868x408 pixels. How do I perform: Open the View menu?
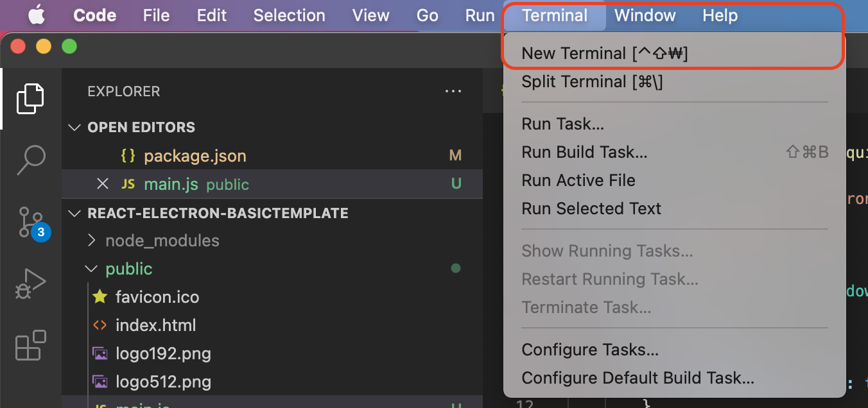[371, 15]
